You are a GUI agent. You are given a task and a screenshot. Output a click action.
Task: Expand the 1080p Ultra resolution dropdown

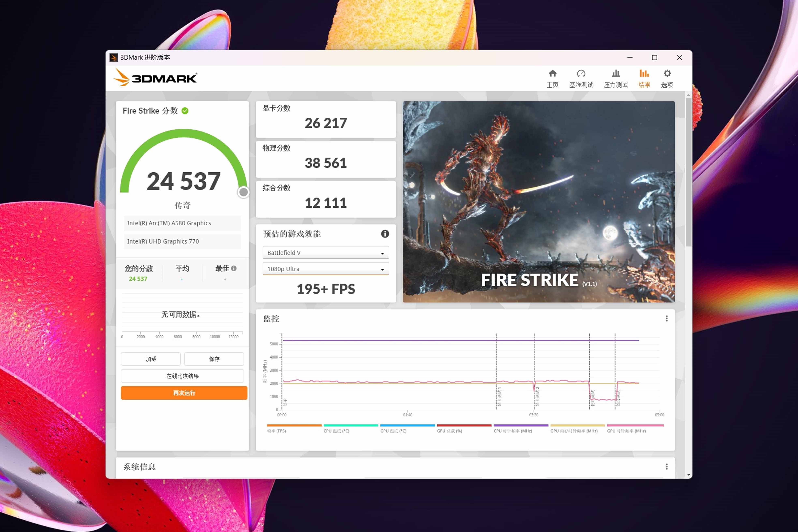tap(326, 269)
